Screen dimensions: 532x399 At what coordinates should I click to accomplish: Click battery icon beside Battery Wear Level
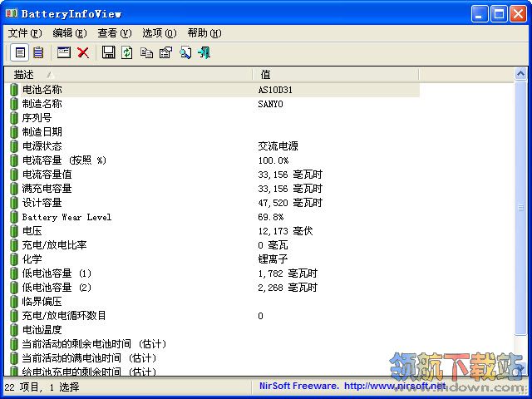click(14, 217)
